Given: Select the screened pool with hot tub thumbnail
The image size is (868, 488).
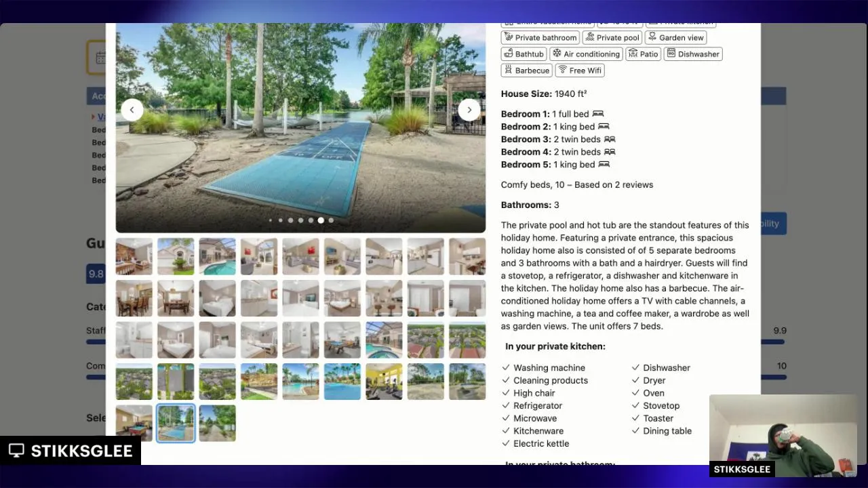Looking at the screenshot, I should (384, 340).
